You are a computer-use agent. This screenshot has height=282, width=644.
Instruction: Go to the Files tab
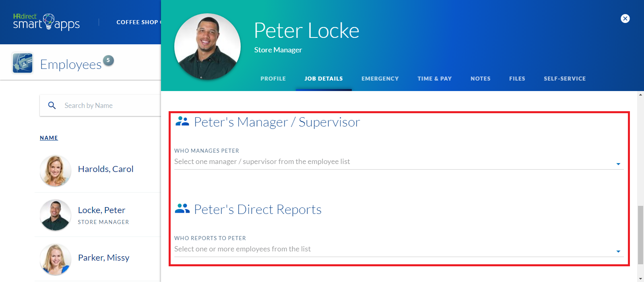click(517, 79)
